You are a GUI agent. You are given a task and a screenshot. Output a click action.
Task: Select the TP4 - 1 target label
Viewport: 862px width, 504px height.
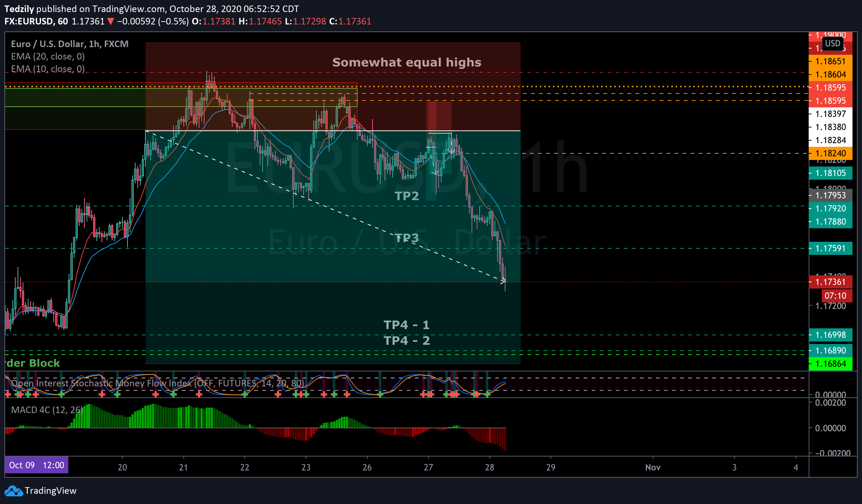coord(407,325)
